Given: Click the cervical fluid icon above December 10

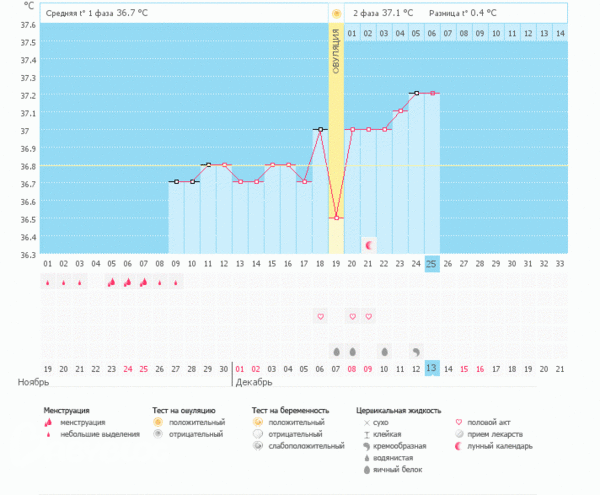Looking at the screenshot, I should pyautogui.click(x=384, y=352).
